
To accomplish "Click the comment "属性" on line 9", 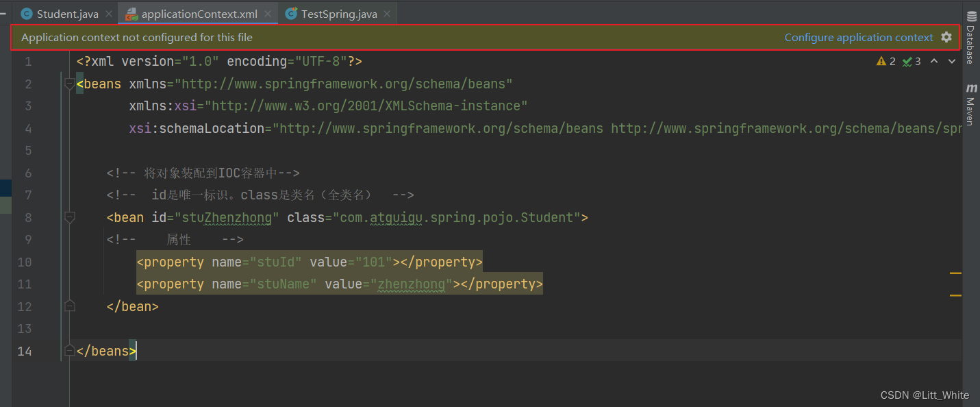I will click(175, 240).
